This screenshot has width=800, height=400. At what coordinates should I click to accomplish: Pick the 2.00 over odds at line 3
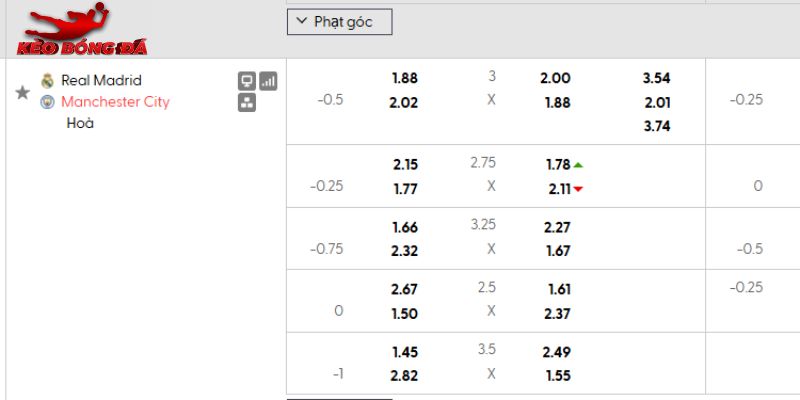coord(555,78)
